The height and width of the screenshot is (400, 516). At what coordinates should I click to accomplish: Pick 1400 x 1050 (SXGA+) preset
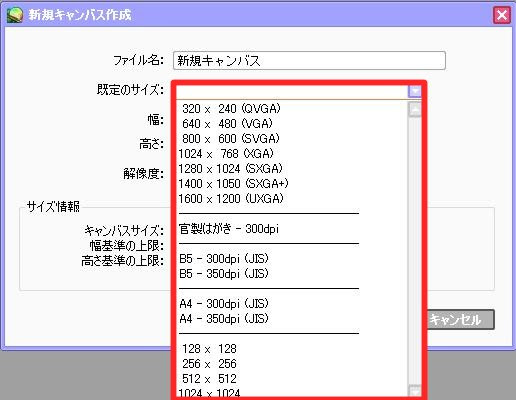[x=233, y=184]
